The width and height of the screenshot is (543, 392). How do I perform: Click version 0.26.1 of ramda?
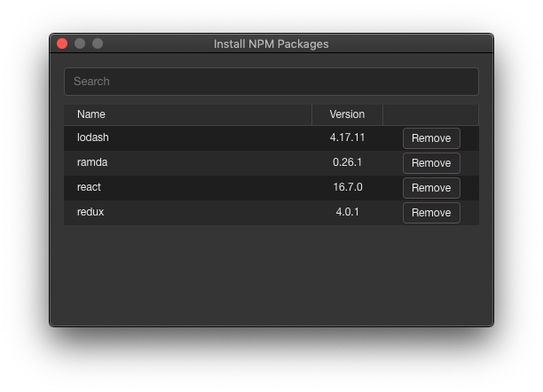tap(347, 162)
